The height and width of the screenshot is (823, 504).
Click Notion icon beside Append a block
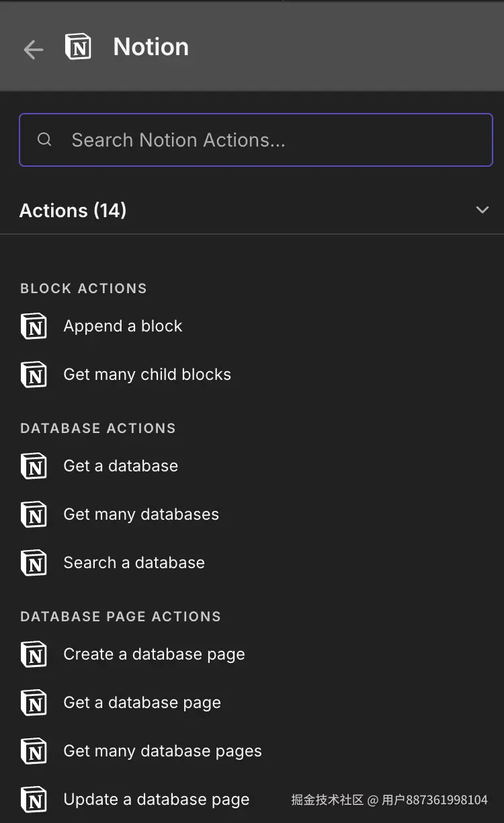(x=34, y=326)
